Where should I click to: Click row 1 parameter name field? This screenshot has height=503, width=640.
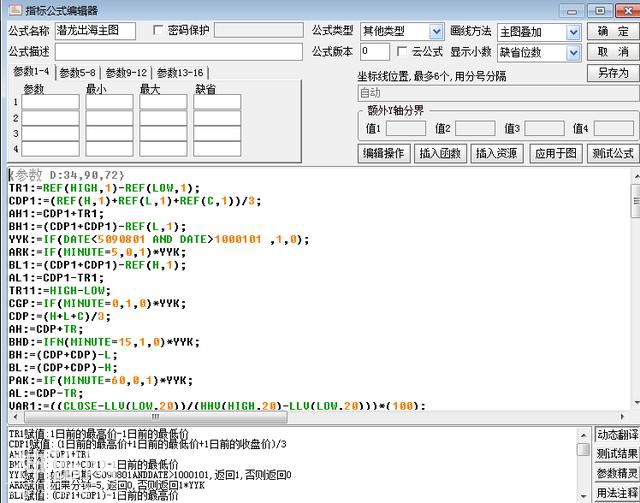point(50,102)
